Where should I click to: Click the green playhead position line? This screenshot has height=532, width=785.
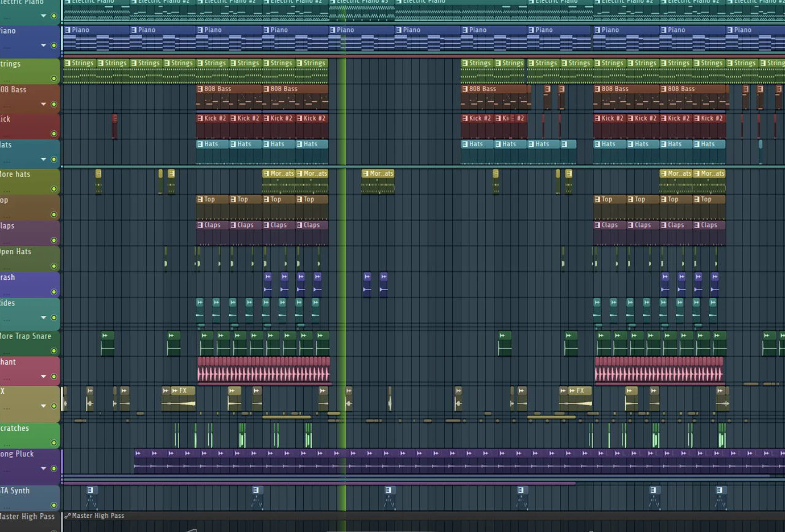point(344,256)
